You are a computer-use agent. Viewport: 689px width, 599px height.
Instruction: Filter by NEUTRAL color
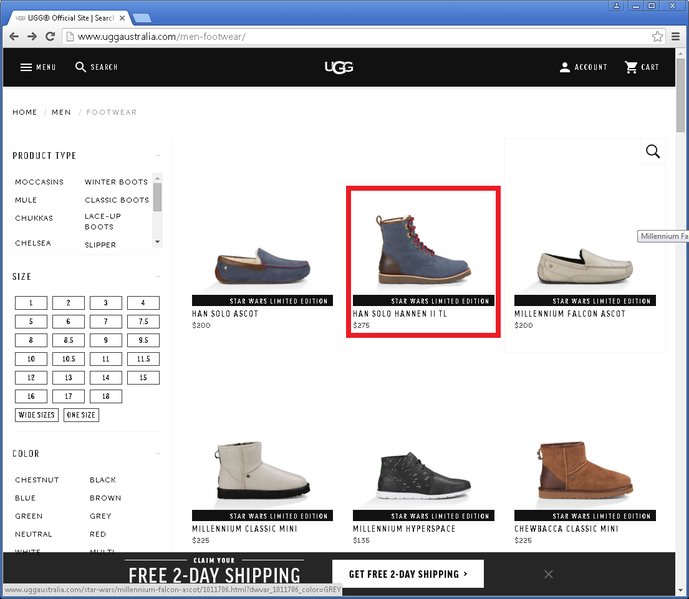[x=33, y=534]
